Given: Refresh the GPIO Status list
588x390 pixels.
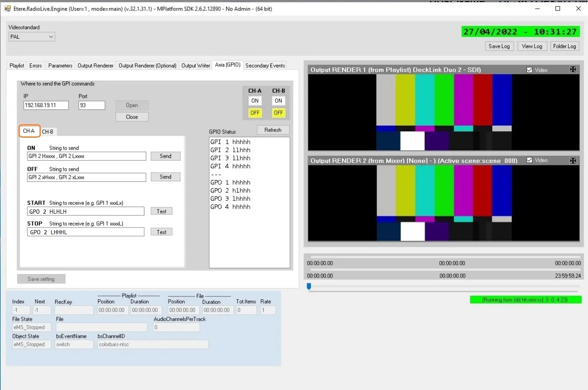Looking at the screenshot, I should (273, 130).
